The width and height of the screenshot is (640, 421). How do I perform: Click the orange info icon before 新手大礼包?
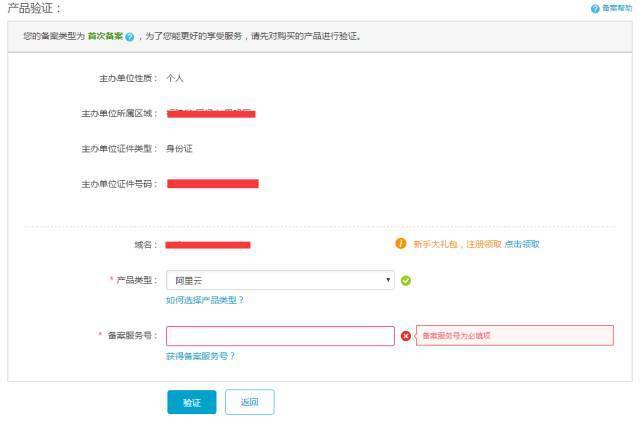click(401, 243)
